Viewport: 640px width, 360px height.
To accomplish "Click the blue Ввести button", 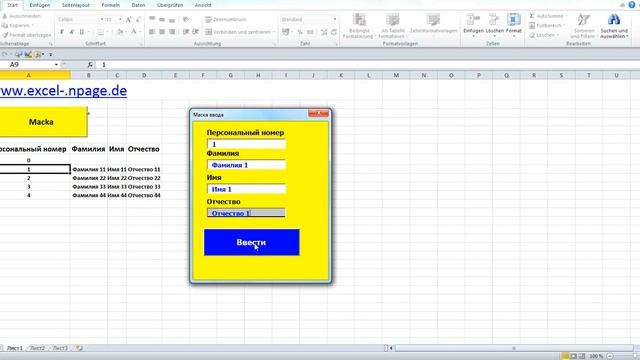I will [252, 242].
